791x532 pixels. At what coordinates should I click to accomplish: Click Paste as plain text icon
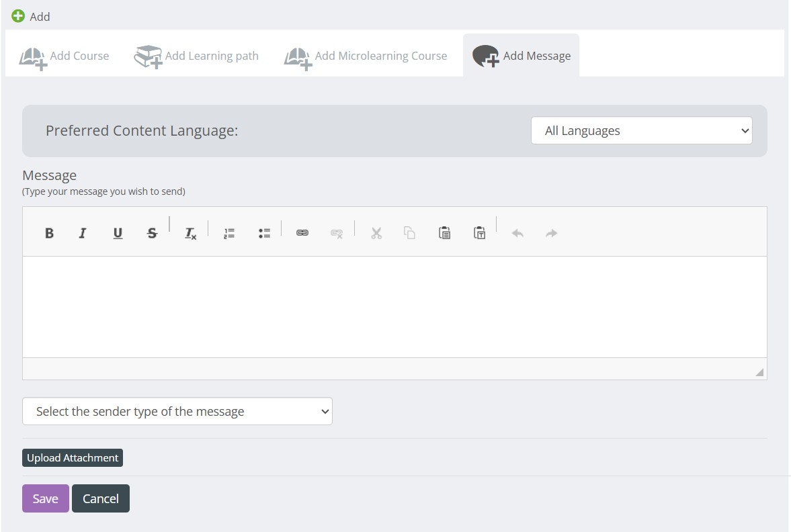[479, 233]
